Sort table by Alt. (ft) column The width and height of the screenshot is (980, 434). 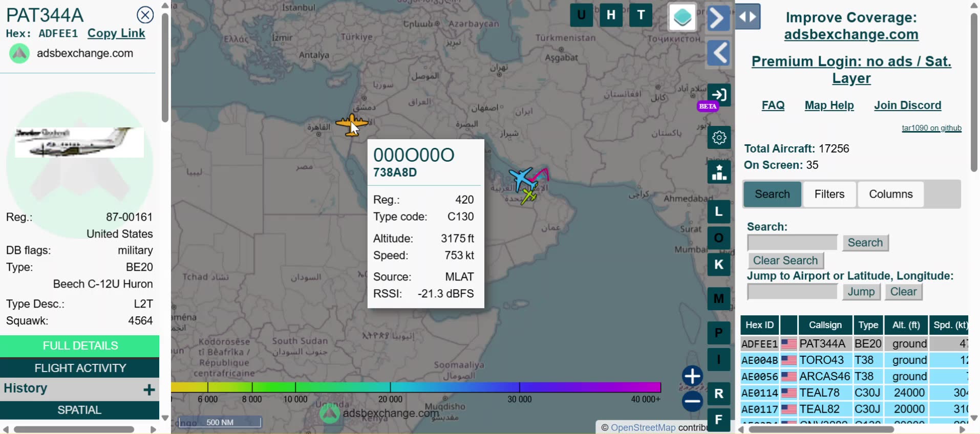[906, 325]
